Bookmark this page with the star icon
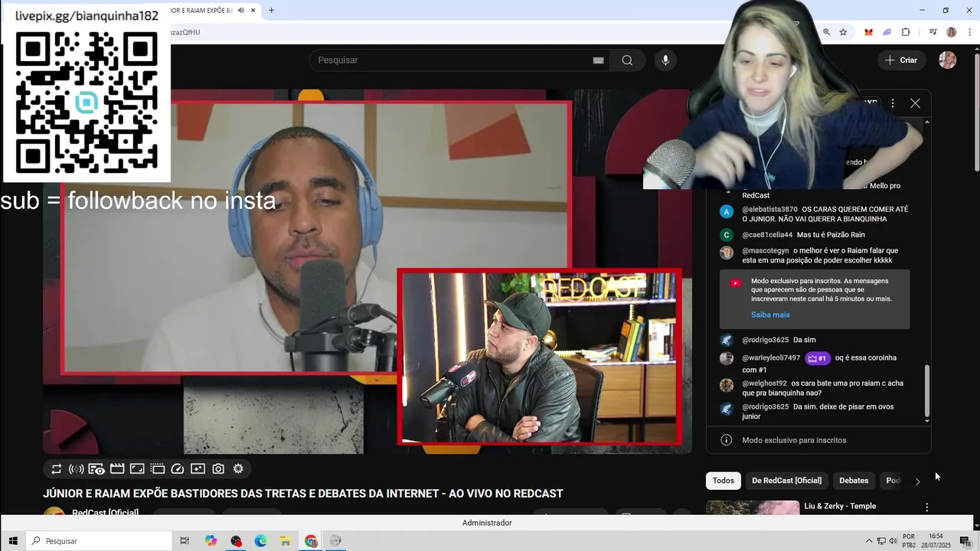Image resolution: width=980 pixels, height=551 pixels. tap(843, 32)
